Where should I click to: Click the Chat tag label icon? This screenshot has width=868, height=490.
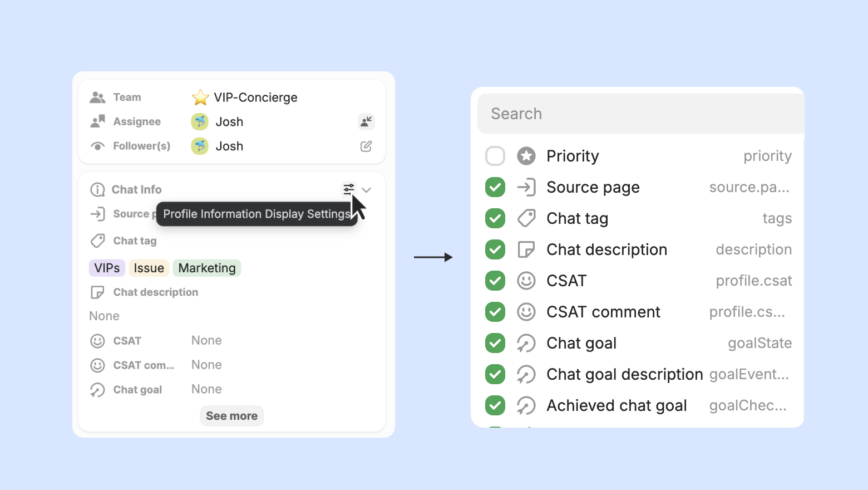(526, 218)
